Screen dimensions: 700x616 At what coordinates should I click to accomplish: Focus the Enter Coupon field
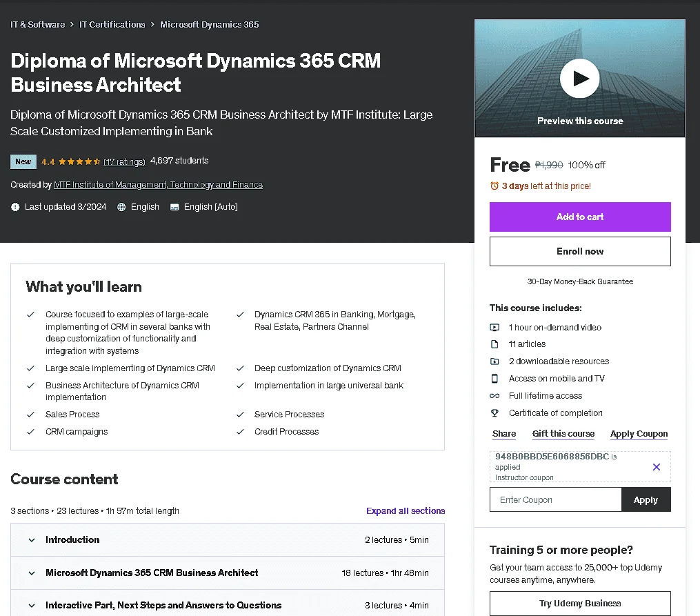tap(555, 499)
